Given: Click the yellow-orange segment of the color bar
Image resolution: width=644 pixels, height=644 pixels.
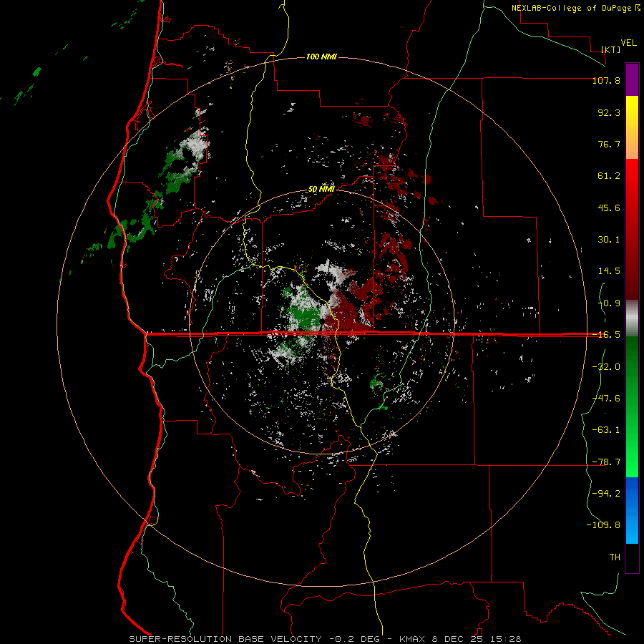Looking at the screenshot, I should pos(632,127).
